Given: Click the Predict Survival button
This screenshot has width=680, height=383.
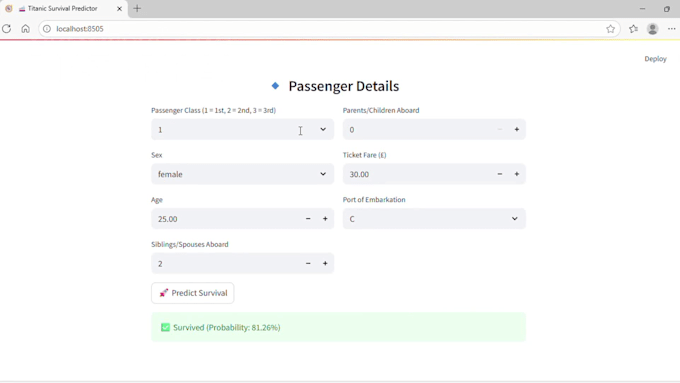Looking at the screenshot, I should [193, 293].
